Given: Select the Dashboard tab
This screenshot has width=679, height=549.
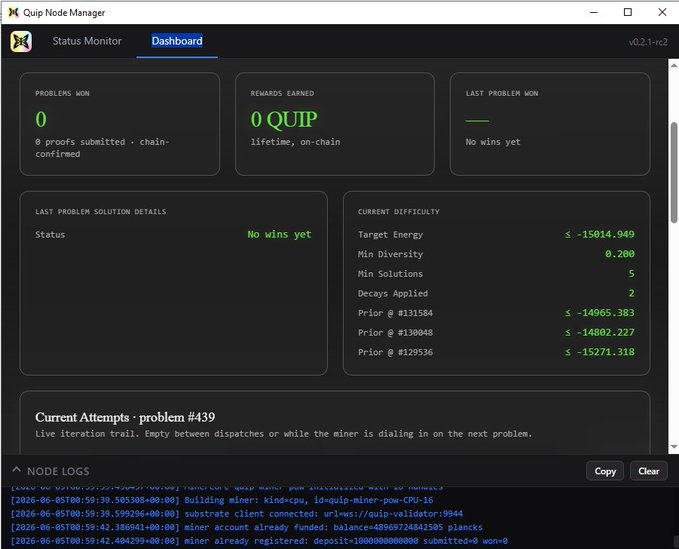Looking at the screenshot, I should [177, 41].
